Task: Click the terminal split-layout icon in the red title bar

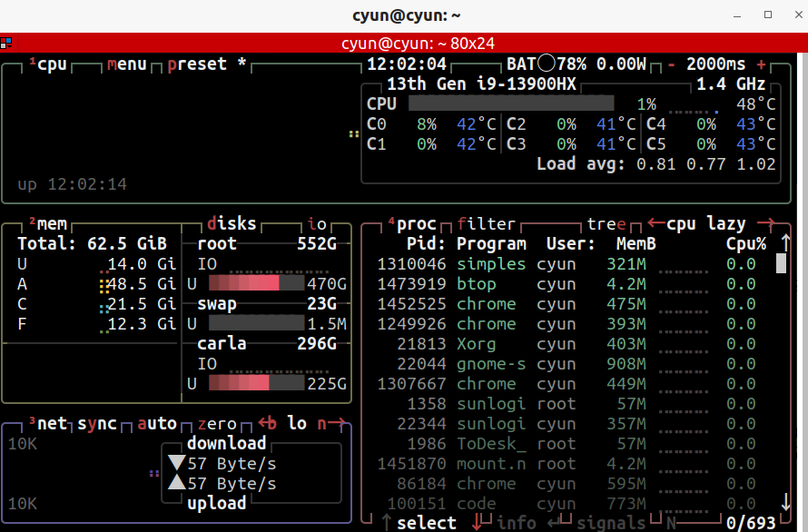Action: click(6, 44)
